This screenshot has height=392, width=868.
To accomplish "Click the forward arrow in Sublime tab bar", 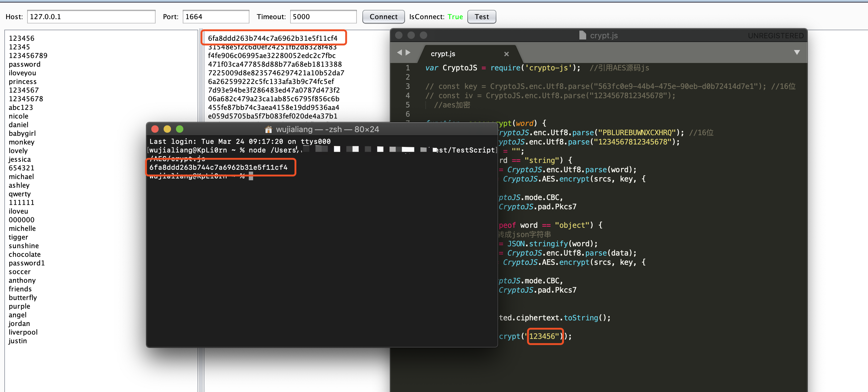I will tap(408, 52).
